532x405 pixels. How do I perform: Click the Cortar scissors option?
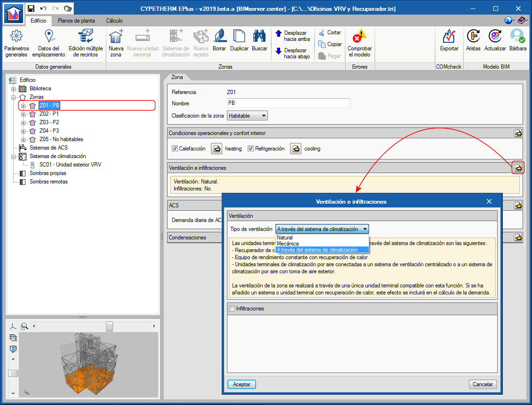point(330,32)
